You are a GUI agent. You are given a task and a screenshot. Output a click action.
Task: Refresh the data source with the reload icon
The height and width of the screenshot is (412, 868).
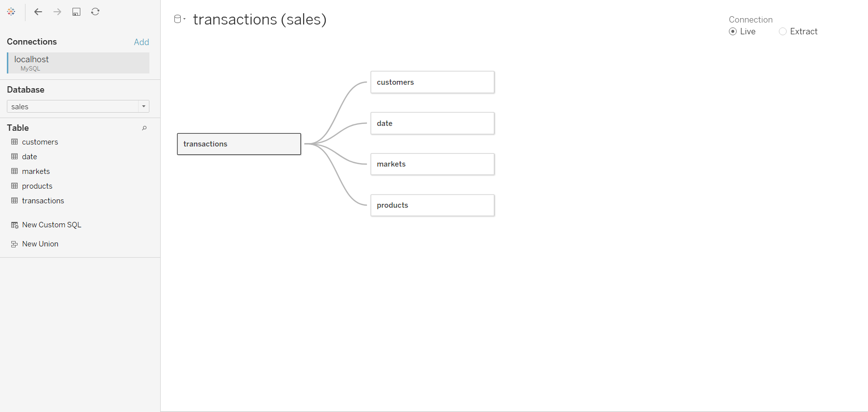click(x=96, y=12)
